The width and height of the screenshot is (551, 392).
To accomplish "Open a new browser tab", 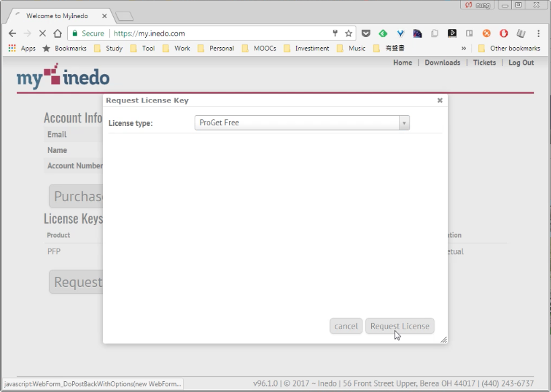I will pos(124,16).
